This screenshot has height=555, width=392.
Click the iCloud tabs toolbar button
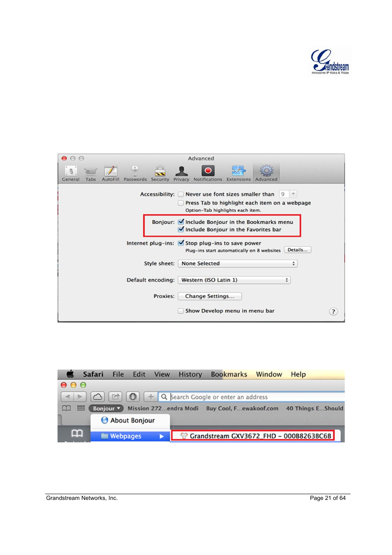click(98, 397)
